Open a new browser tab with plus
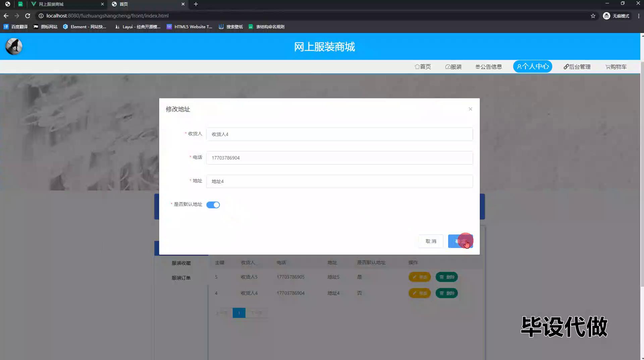This screenshot has width=644, height=360. pos(196,4)
